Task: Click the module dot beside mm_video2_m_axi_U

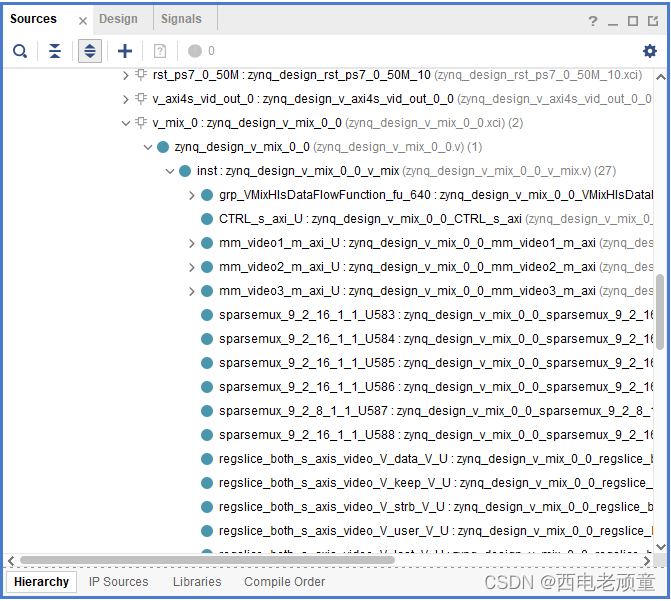Action: (207, 267)
